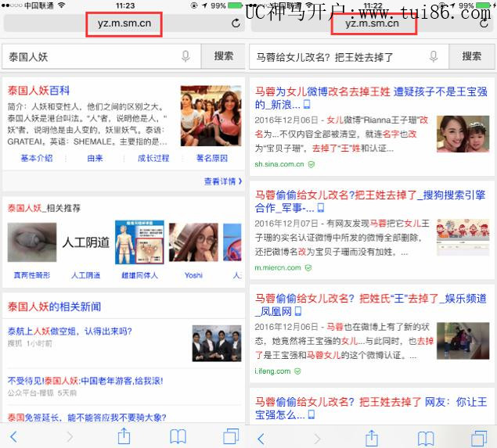Open thumbnail of miercn result

(463, 237)
